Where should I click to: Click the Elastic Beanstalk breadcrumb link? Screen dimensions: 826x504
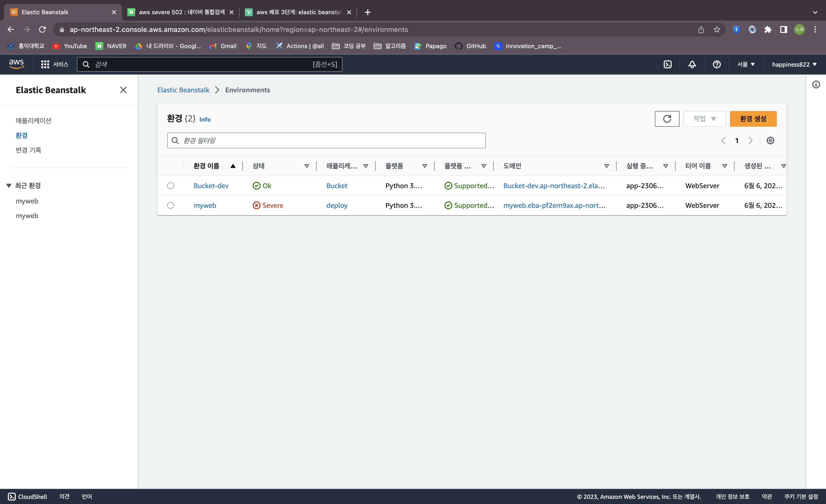point(183,90)
